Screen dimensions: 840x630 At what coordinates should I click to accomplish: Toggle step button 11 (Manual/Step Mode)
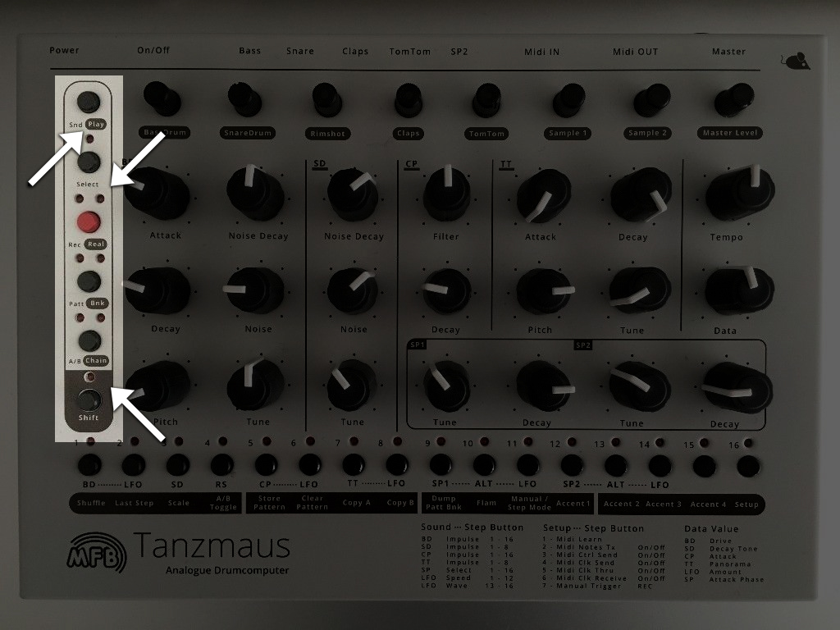pyautogui.click(x=528, y=465)
